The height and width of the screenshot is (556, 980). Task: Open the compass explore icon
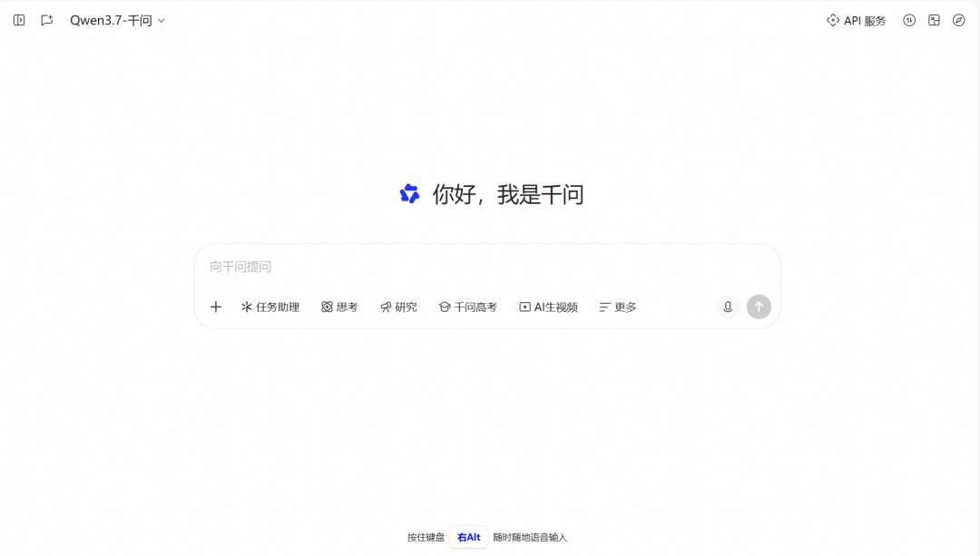[959, 21]
